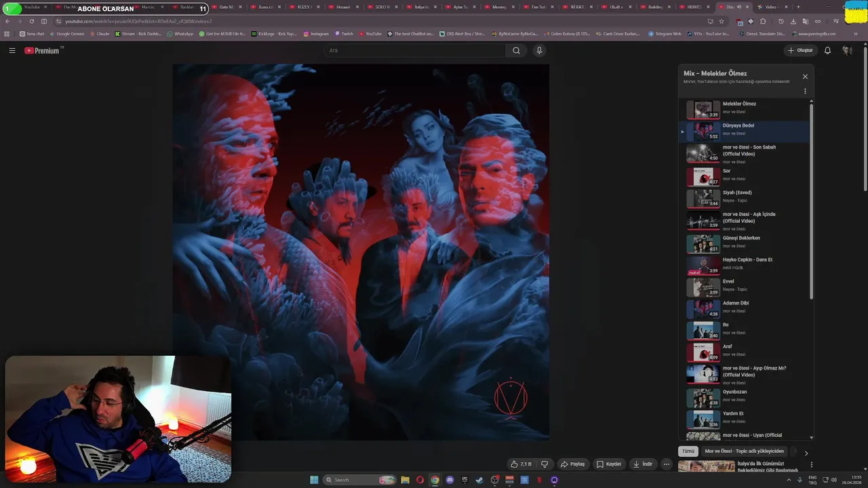Image resolution: width=868 pixels, height=488 pixels.
Task: Open browser downloads icon
Action: 793,21
